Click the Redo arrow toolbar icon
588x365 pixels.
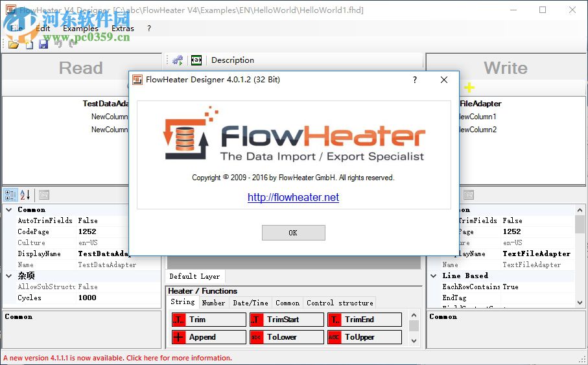click(73, 44)
